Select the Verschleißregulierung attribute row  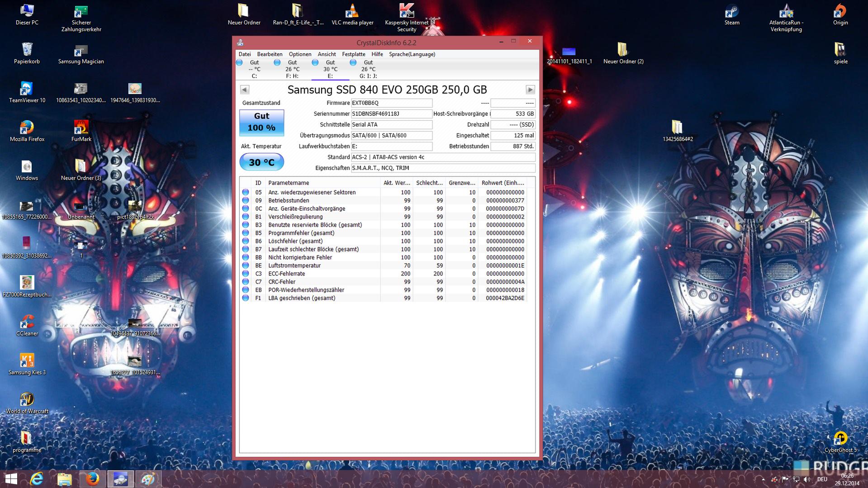[x=384, y=217]
